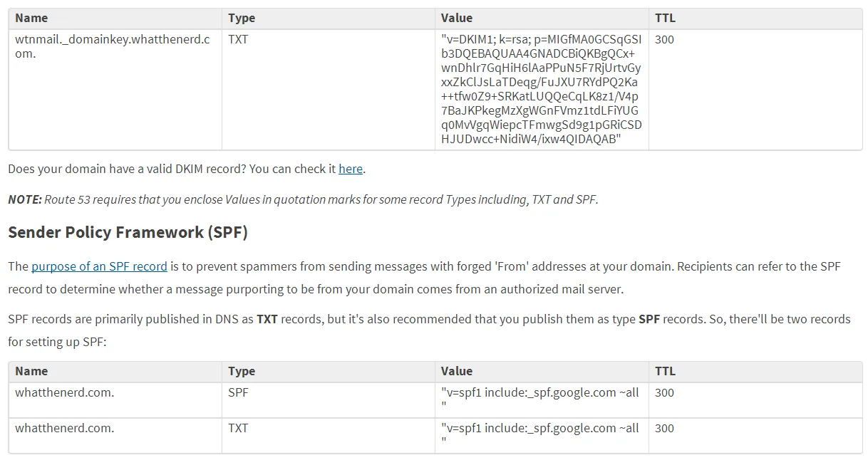Open the 'here' DKIM check link
This screenshot has height=460, width=868.
point(351,169)
